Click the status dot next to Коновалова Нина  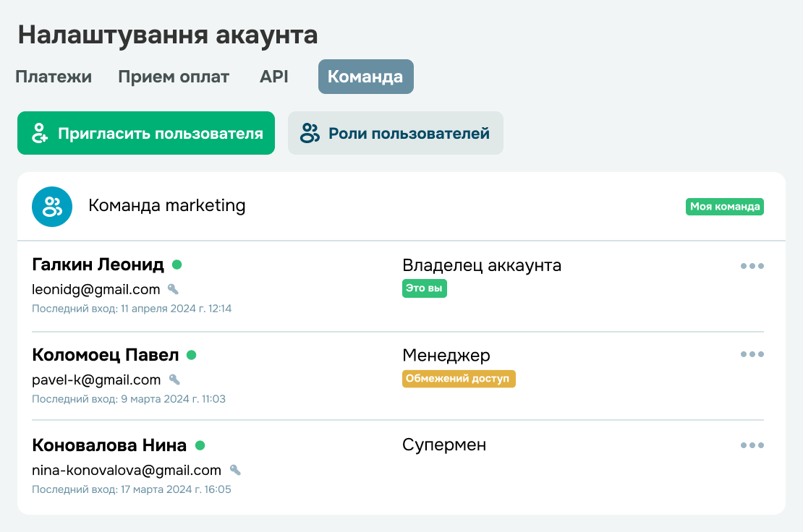tap(200, 445)
